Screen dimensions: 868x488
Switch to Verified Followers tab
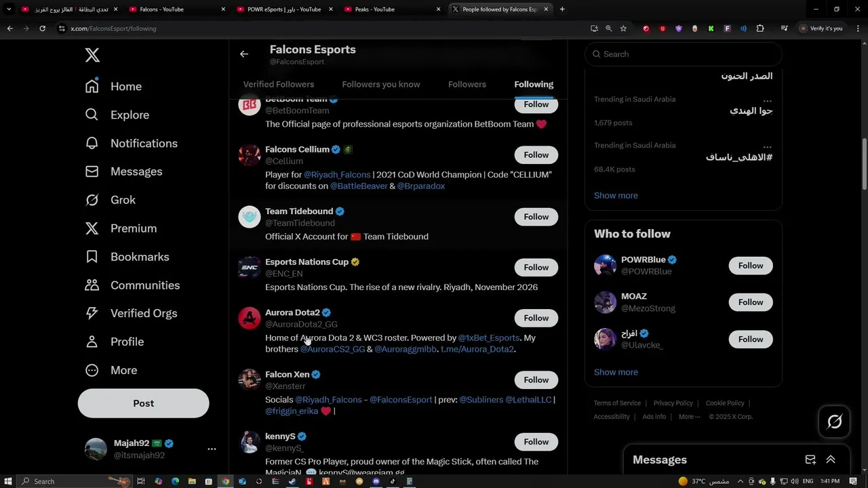point(279,84)
